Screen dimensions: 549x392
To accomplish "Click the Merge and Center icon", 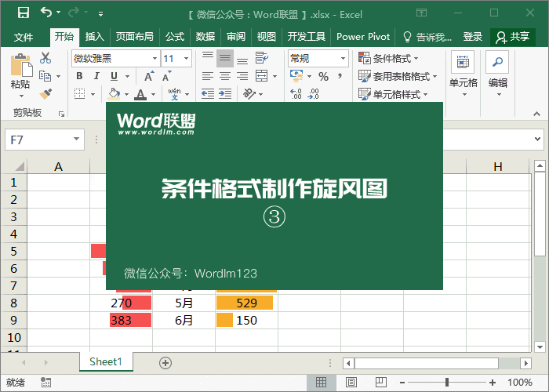I will click(261, 75).
